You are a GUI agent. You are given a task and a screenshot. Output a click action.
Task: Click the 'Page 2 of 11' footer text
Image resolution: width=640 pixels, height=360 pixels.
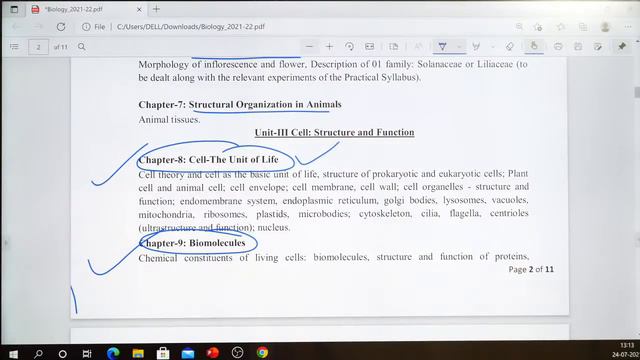pyautogui.click(x=531, y=269)
